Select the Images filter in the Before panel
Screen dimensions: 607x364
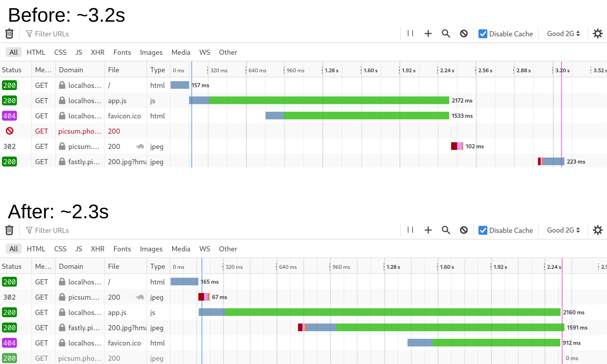151,52
